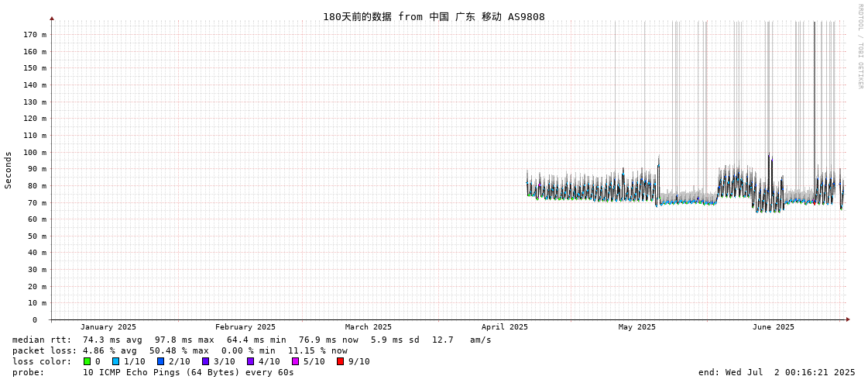Click the '76.9 ms now' value

click(x=328, y=340)
